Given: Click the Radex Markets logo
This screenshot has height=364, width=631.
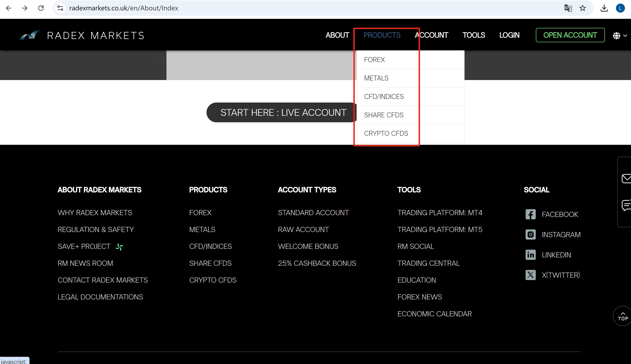Looking at the screenshot, I should (82, 35).
